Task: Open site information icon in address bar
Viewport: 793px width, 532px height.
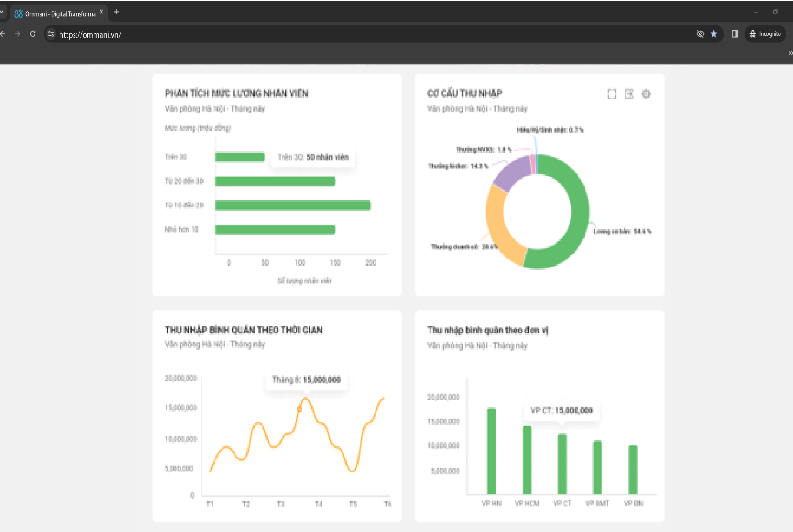Action: coord(51,34)
